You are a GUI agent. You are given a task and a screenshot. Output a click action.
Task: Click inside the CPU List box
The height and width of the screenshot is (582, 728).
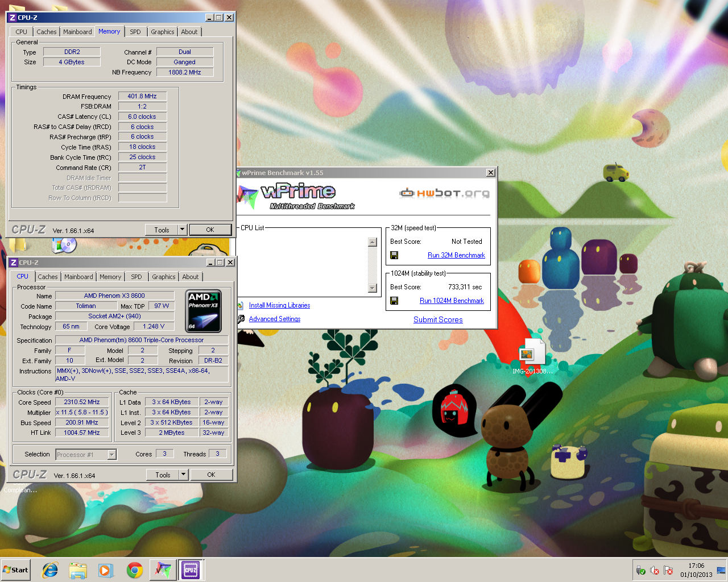point(303,265)
